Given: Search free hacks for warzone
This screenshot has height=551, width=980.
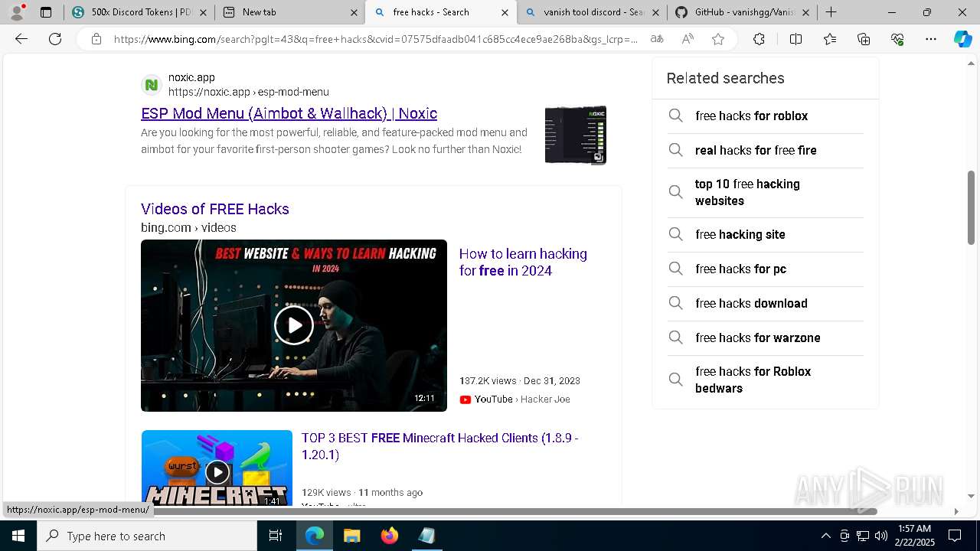Looking at the screenshot, I should coord(766,338).
